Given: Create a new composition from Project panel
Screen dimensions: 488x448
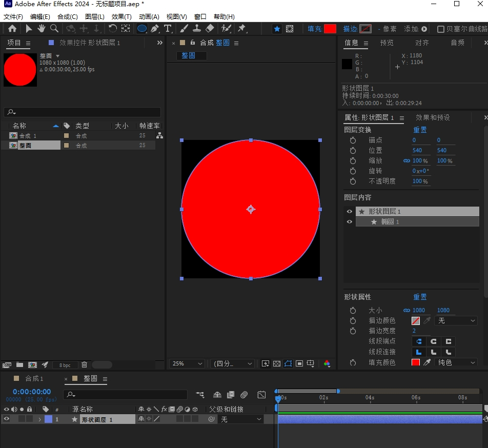Looking at the screenshot, I should [x=32, y=364].
